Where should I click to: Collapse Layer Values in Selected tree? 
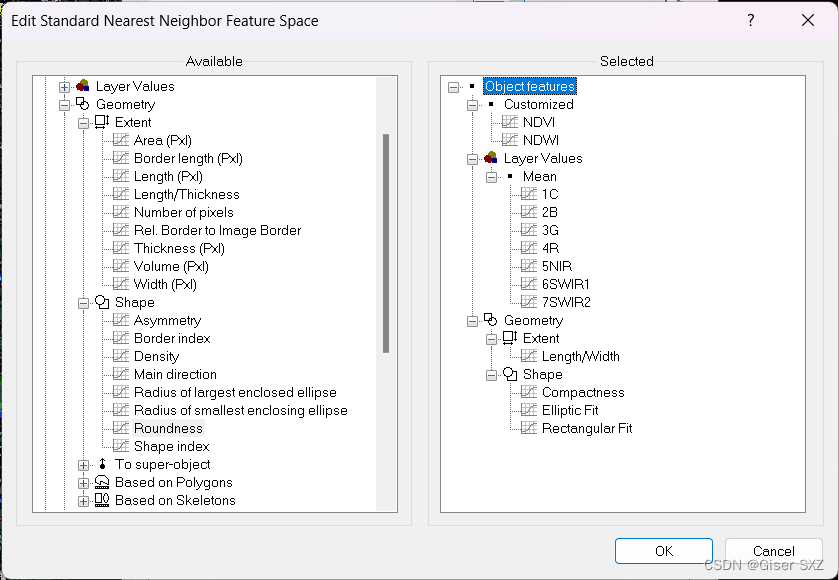point(472,159)
